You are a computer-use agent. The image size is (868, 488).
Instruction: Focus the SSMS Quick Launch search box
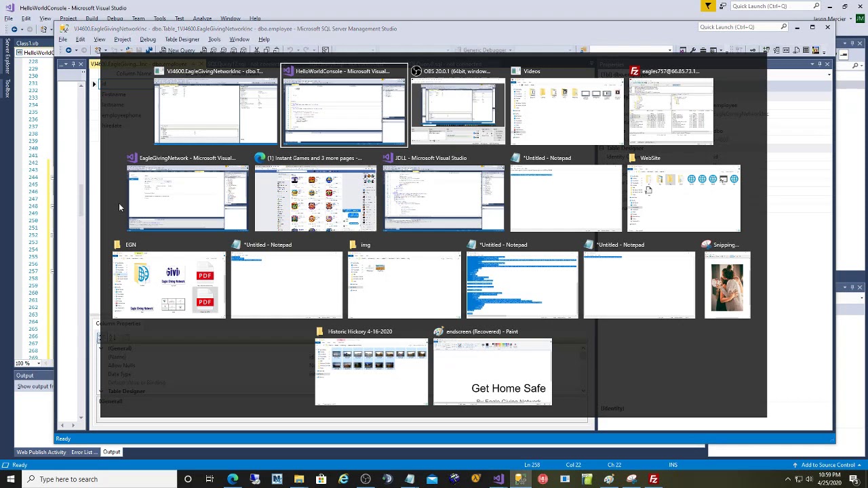click(x=743, y=27)
